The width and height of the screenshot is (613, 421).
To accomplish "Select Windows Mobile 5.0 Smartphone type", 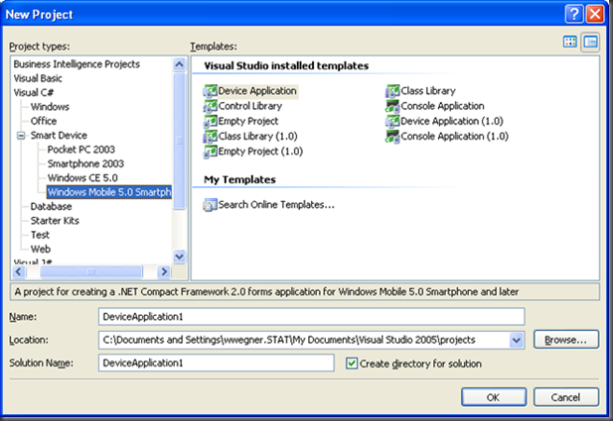I will [109, 192].
